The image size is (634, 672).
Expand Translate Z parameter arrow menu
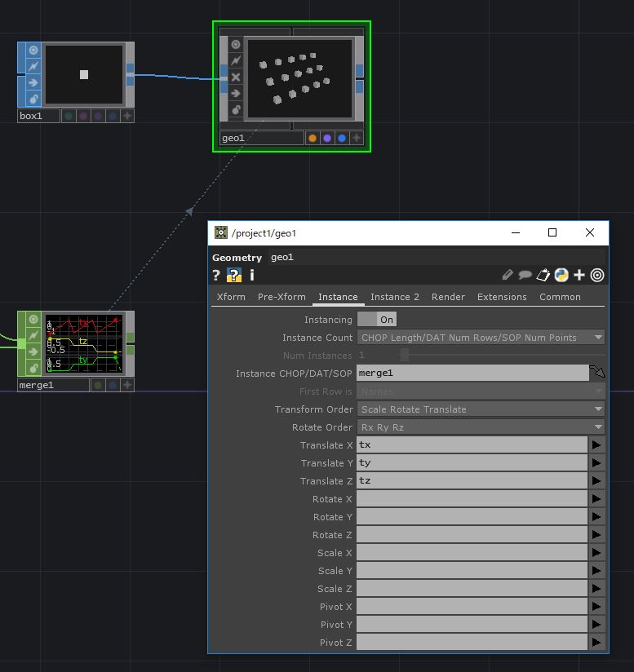pyautogui.click(x=596, y=481)
